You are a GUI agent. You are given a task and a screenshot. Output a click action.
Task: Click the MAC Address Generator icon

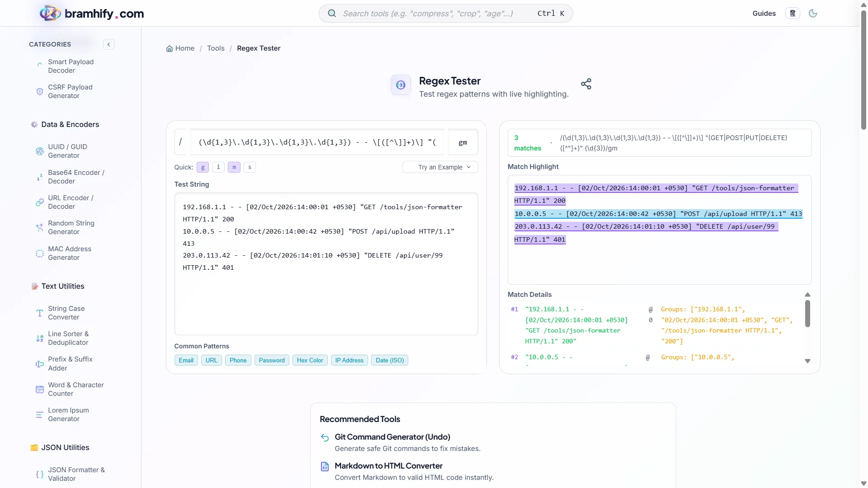coord(40,253)
